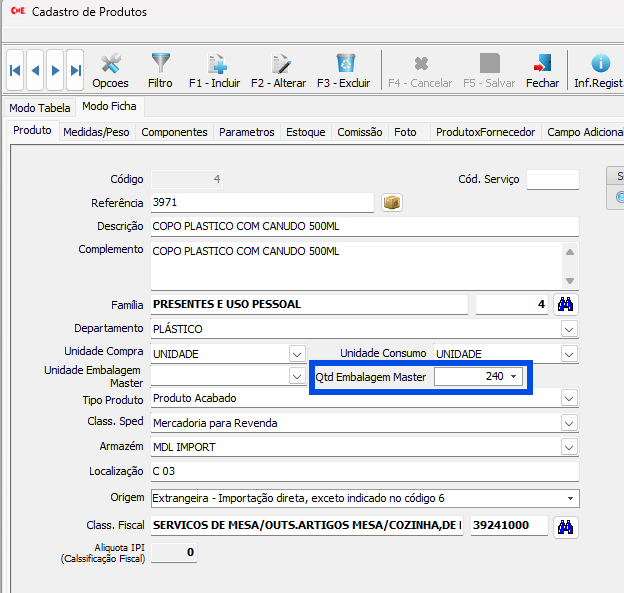Image resolution: width=624 pixels, height=593 pixels.
Task: Search Class. Fiscal with binoculars icon
Action: point(566,526)
